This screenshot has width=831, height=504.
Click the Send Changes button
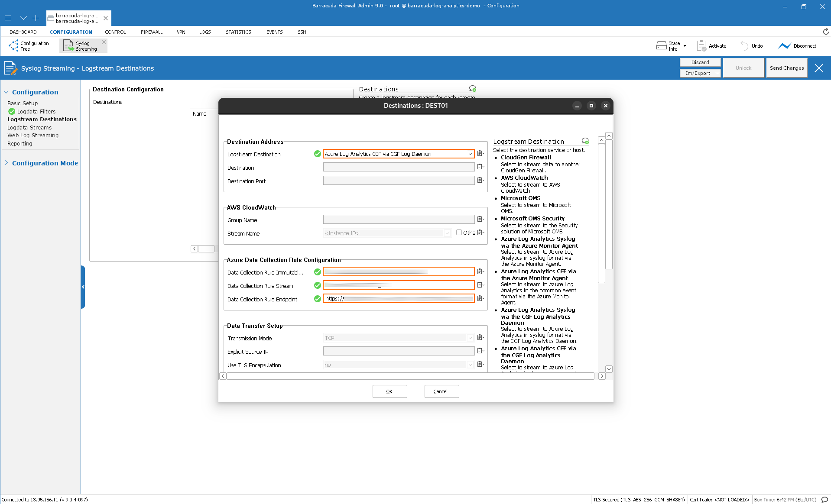[x=787, y=68]
